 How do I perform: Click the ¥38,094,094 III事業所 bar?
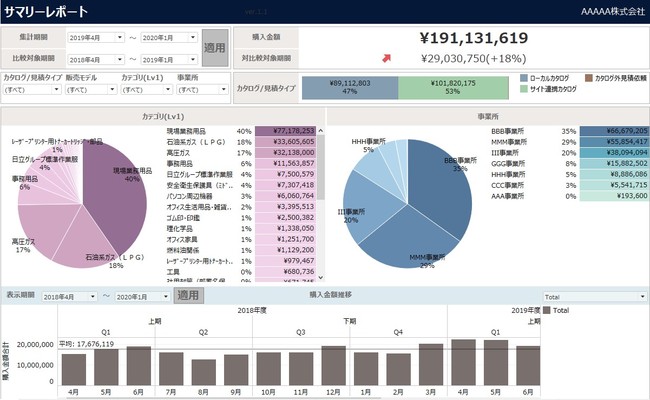click(x=614, y=153)
